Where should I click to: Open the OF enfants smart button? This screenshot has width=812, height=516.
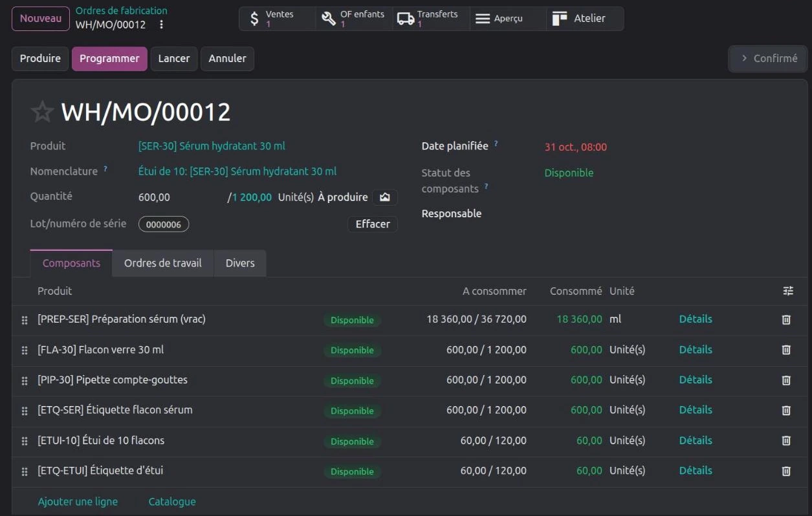(354, 19)
